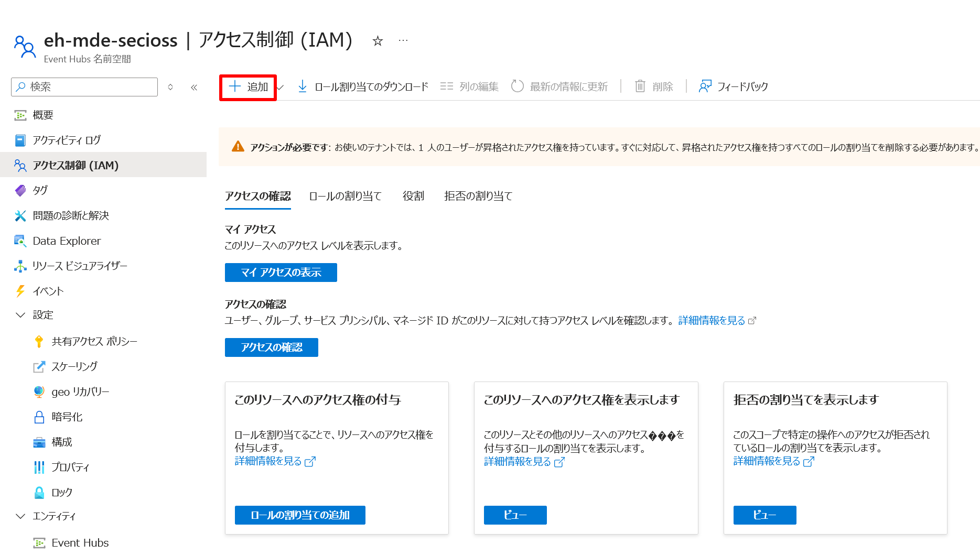Click the 共有アクセス ポリシー key icon

pyautogui.click(x=39, y=342)
